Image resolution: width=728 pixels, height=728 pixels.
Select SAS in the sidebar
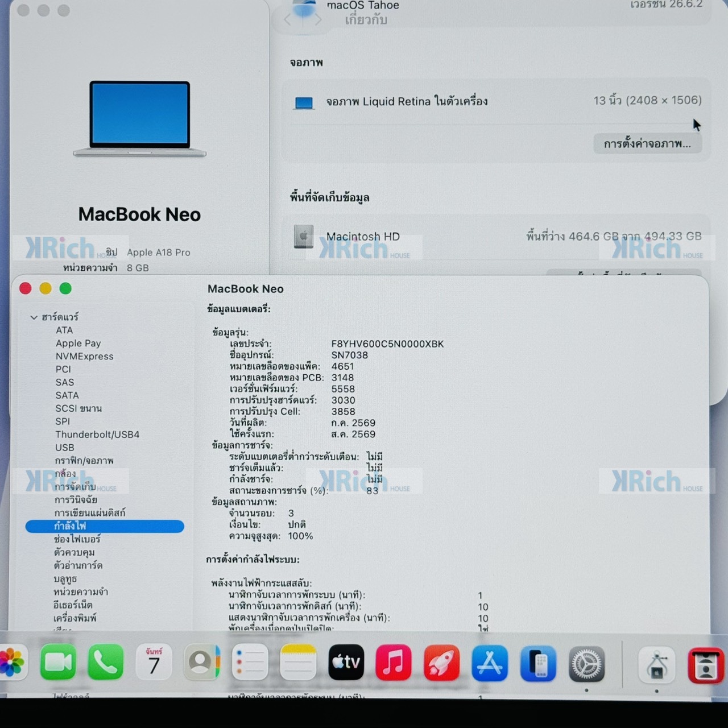[x=65, y=383]
